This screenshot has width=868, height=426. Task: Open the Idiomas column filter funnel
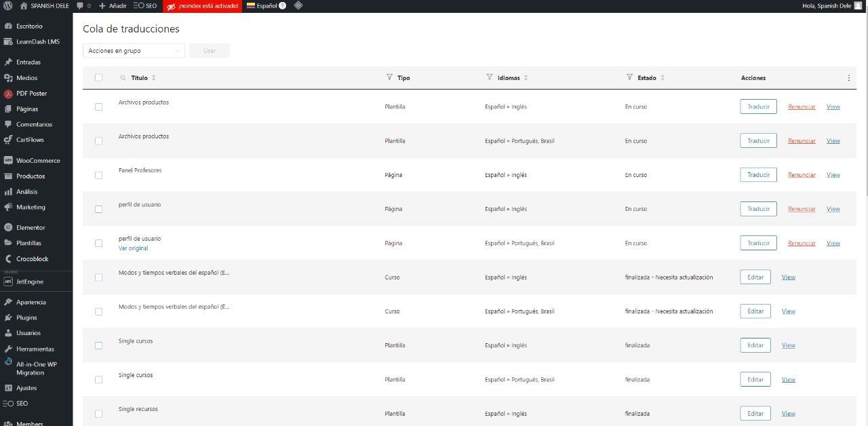[490, 77]
